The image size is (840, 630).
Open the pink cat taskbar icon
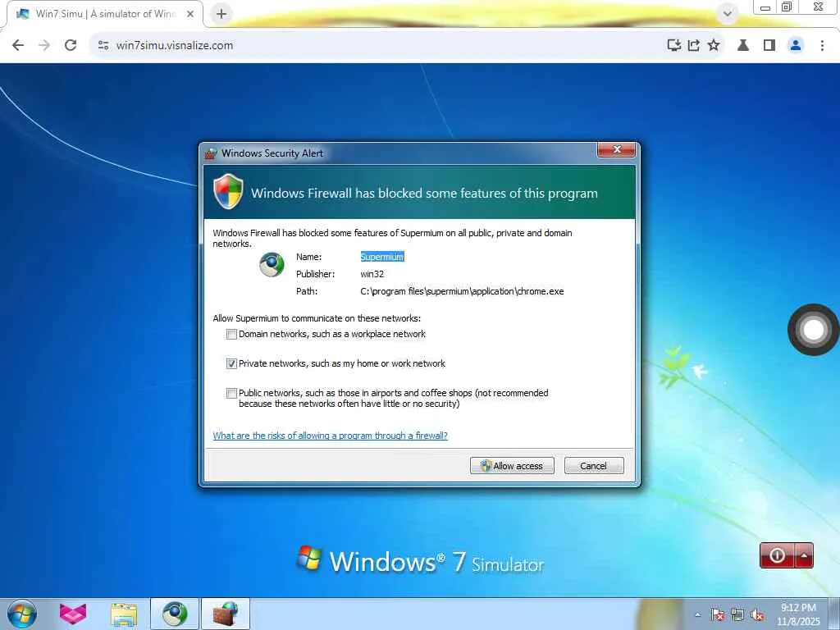coord(73,614)
